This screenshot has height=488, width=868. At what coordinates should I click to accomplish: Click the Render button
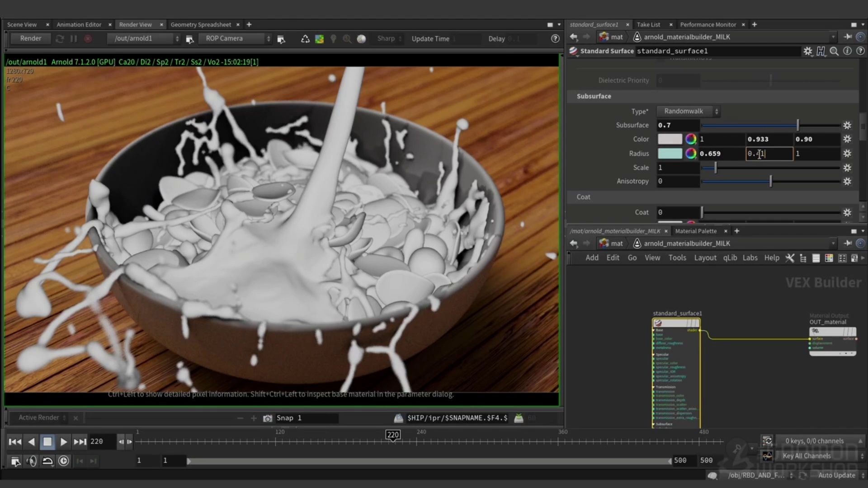pos(31,38)
